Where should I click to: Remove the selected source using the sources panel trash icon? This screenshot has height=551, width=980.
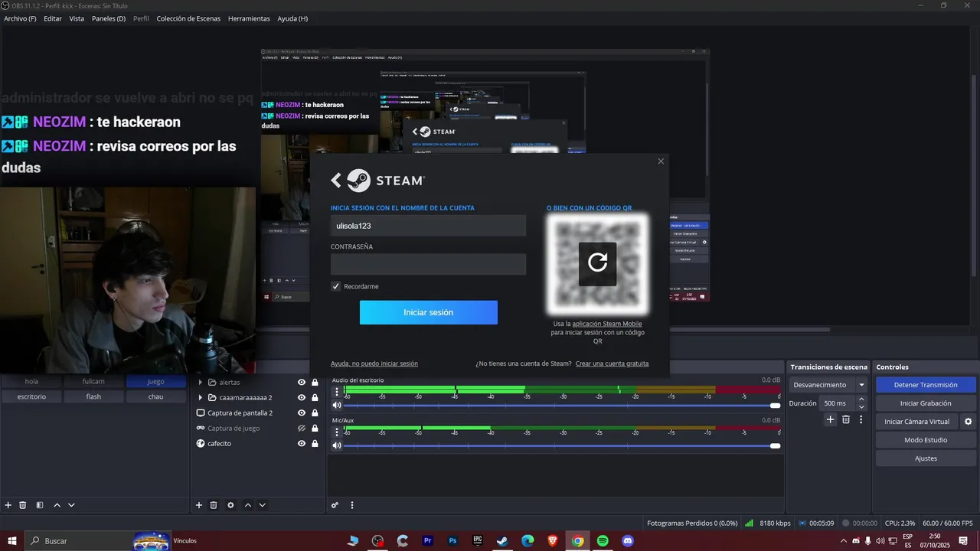pyautogui.click(x=214, y=505)
